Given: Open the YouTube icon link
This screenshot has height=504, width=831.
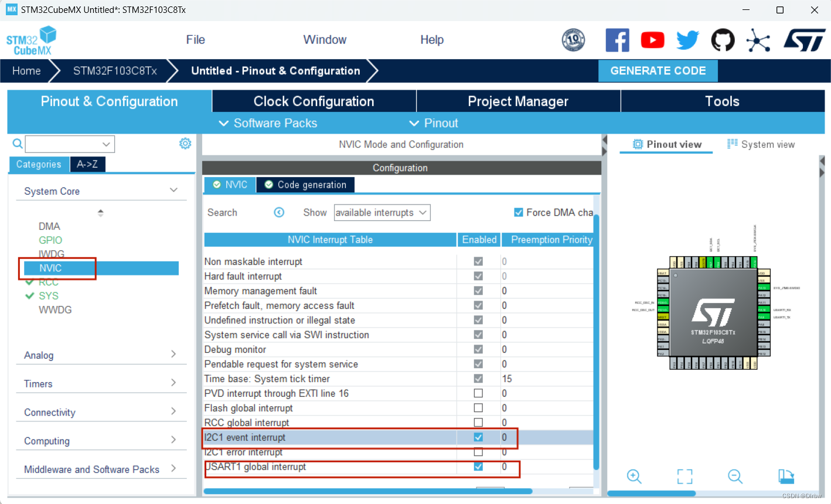Looking at the screenshot, I should pos(652,40).
